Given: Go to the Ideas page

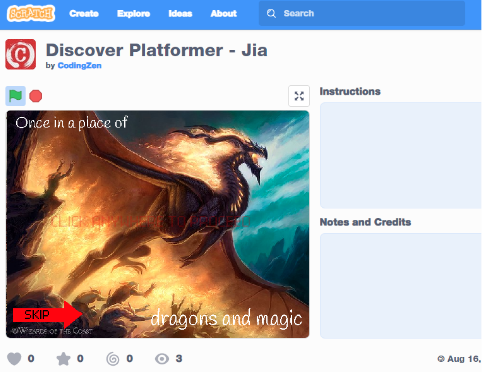Looking at the screenshot, I should click(x=180, y=14).
